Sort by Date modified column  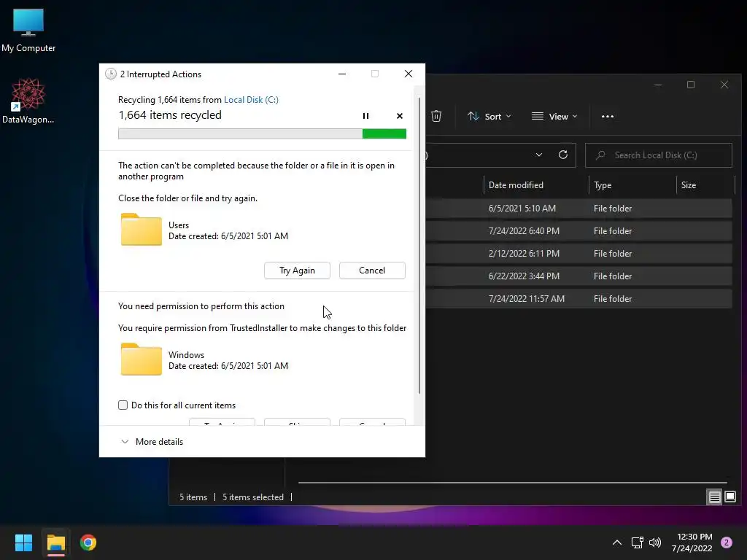click(536, 185)
